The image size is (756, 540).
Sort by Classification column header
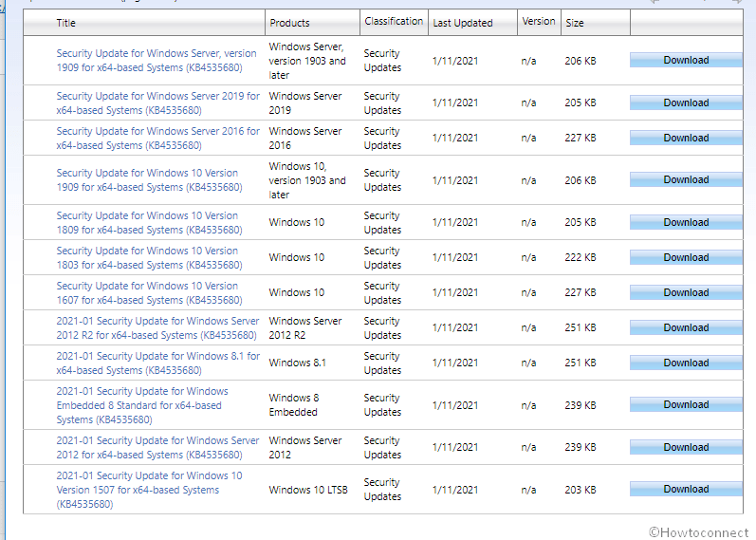[x=394, y=23]
